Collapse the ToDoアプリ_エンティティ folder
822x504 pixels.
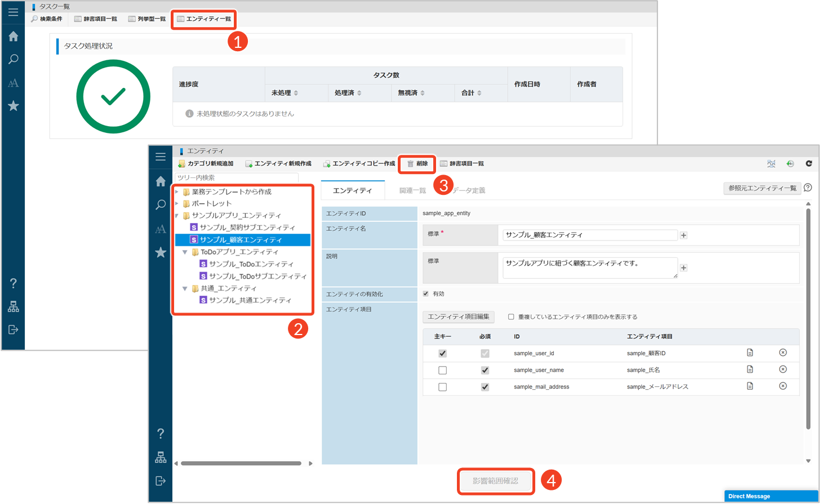point(185,252)
